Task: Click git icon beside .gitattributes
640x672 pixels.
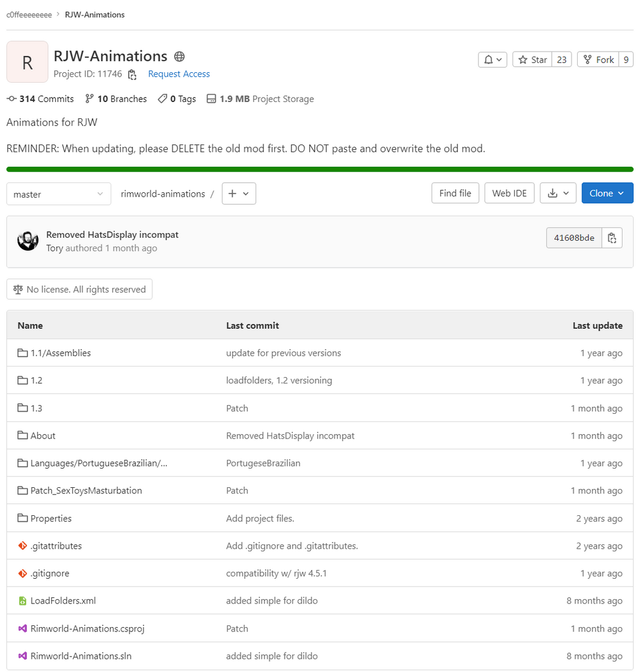Action: (23, 546)
